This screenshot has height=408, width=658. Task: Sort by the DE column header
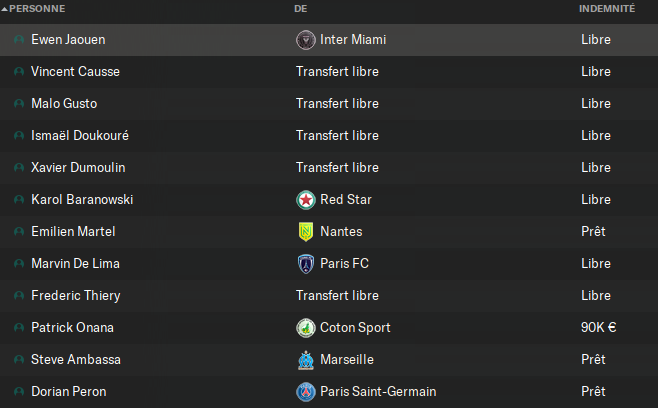click(x=300, y=9)
